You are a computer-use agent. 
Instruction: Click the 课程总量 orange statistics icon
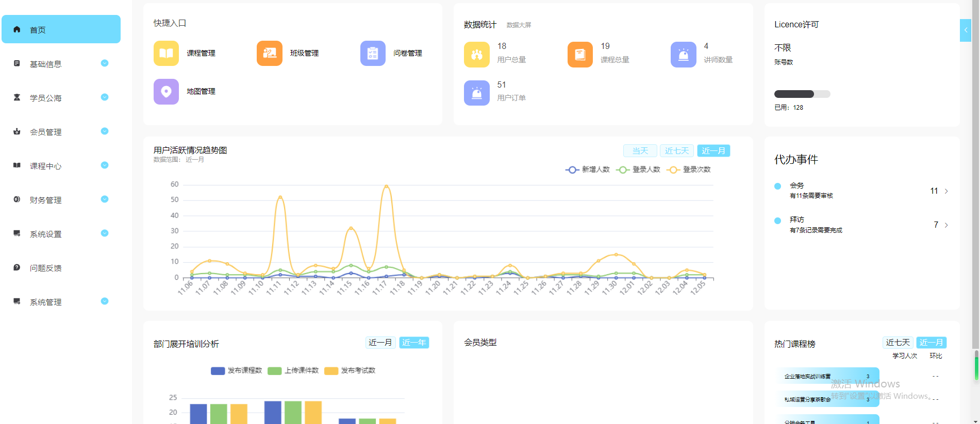coord(580,55)
